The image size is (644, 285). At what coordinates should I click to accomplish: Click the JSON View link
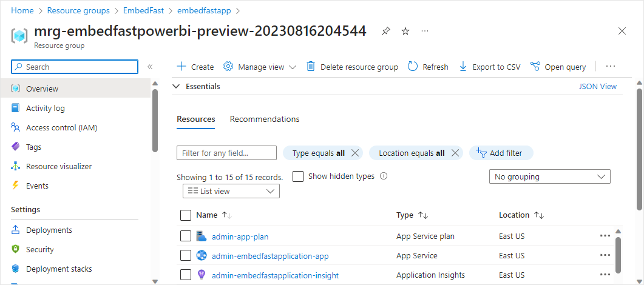coord(597,87)
